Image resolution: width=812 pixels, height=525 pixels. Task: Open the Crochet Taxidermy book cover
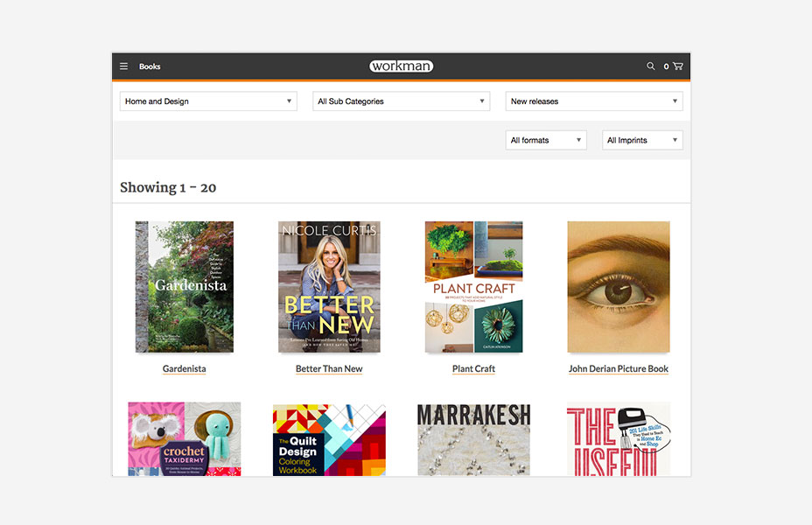(185, 439)
